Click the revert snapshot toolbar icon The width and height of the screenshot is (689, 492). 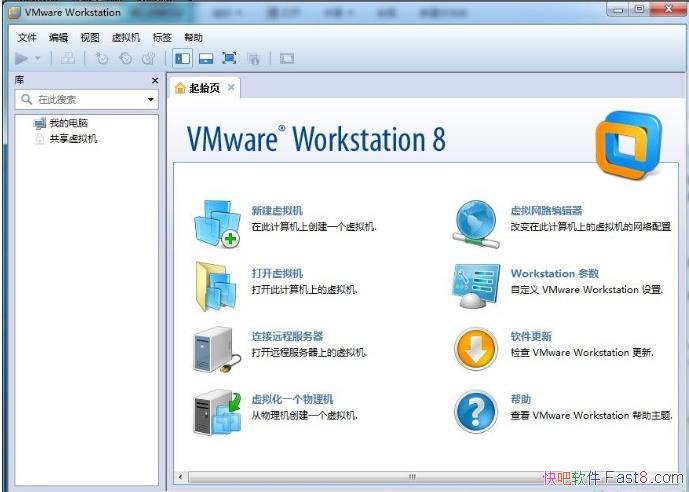pyautogui.click(x=126, y=58)
